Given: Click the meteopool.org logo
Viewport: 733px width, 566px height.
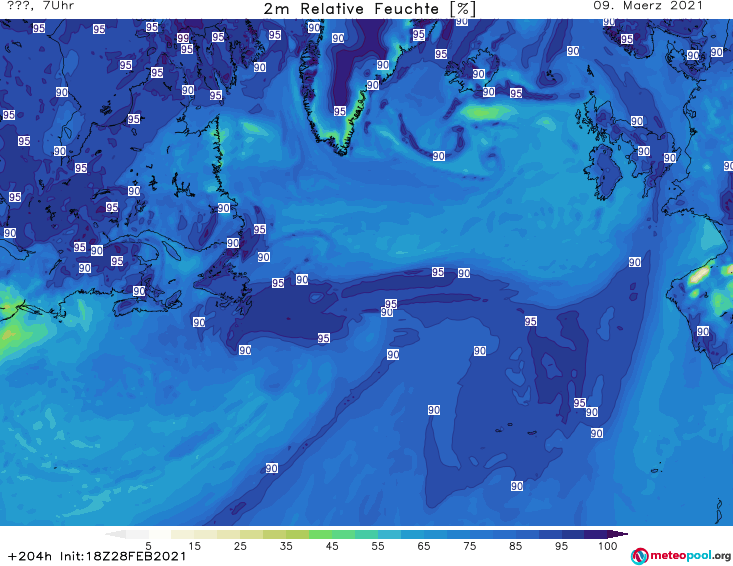Looking at the screenshot, I should (681, 556).
